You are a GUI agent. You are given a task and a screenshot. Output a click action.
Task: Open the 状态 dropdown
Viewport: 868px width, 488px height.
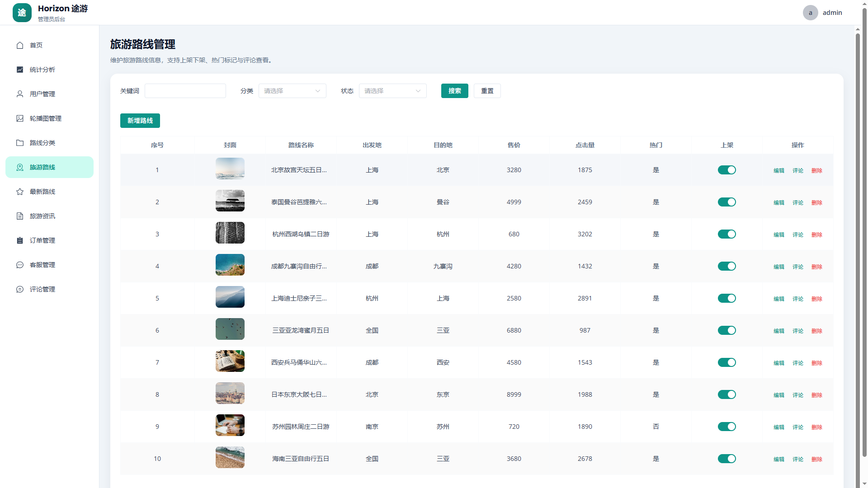[393, 91]
